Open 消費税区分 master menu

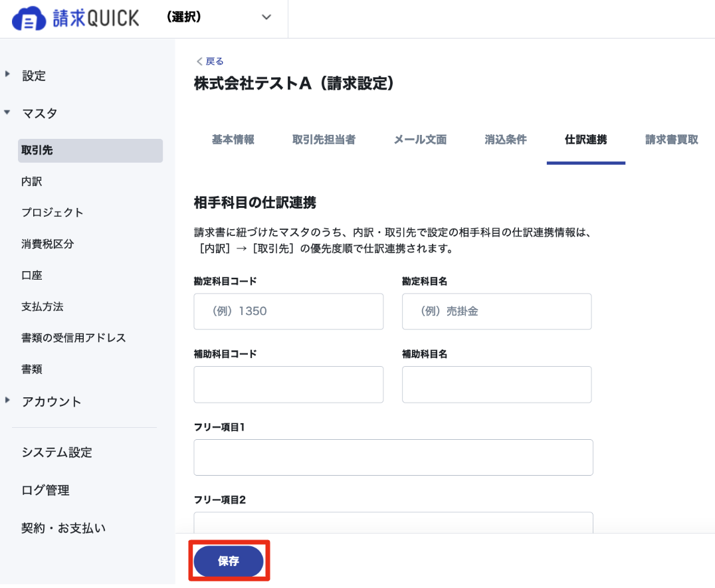pyautogui.click(x=47, y=244)
